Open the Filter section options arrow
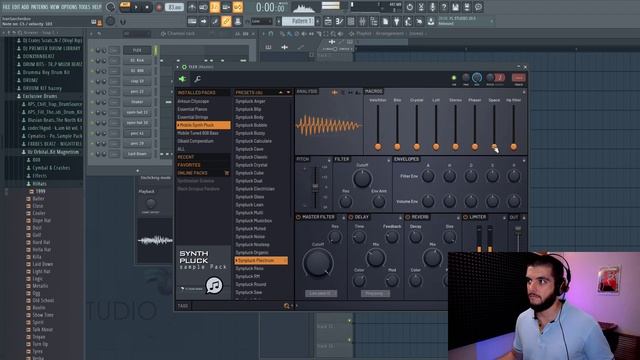Screen dimensions: 640x360 (x=388, y=160)
